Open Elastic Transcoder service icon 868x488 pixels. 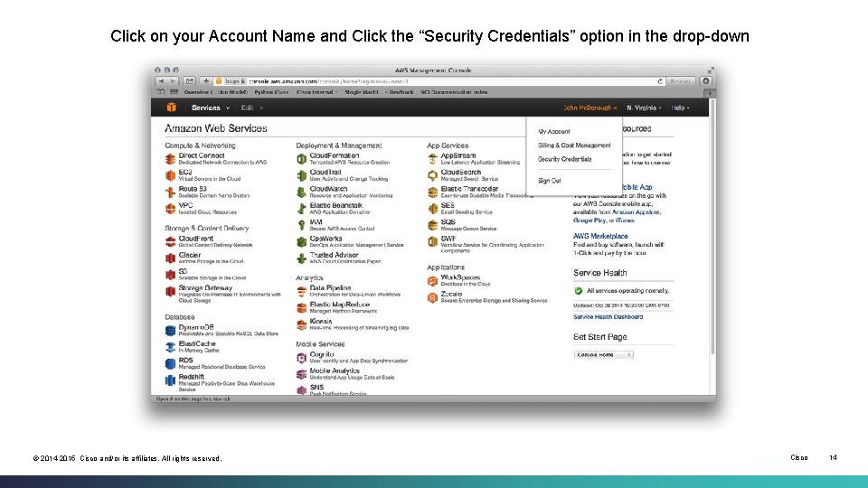coord(433,192)
